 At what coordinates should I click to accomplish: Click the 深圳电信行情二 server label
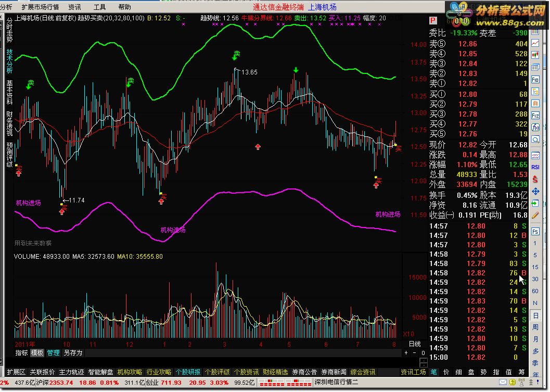coord(336,382)
